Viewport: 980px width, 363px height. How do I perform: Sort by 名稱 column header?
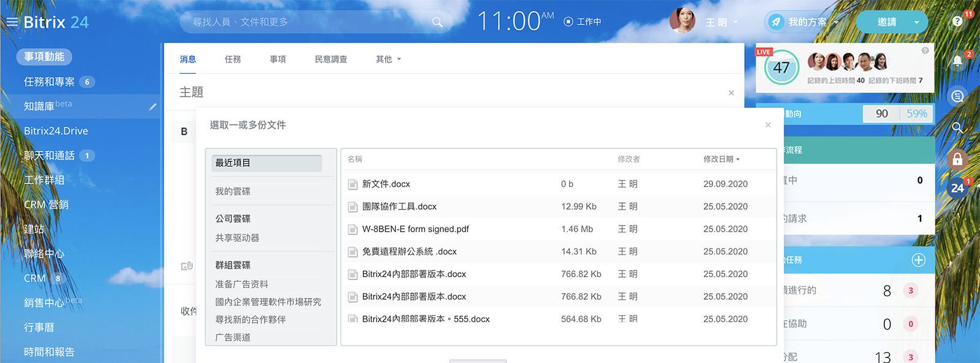355,159
